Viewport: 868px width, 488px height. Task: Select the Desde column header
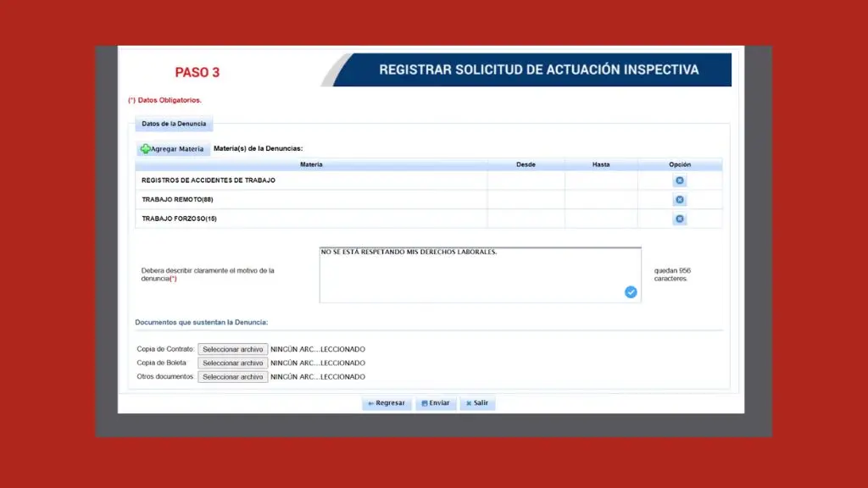click(526, 164)
